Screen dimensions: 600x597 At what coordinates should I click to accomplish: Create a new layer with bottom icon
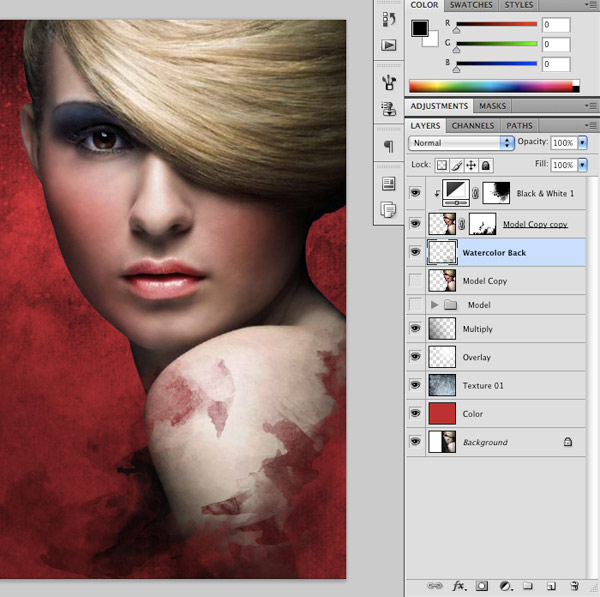[551, 586]
